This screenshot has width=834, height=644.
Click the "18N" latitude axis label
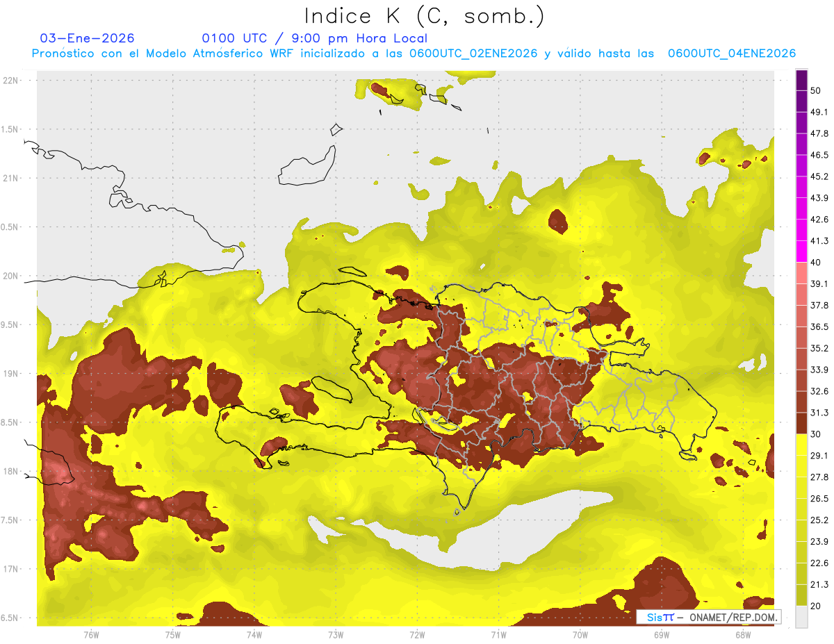[10, 471]
